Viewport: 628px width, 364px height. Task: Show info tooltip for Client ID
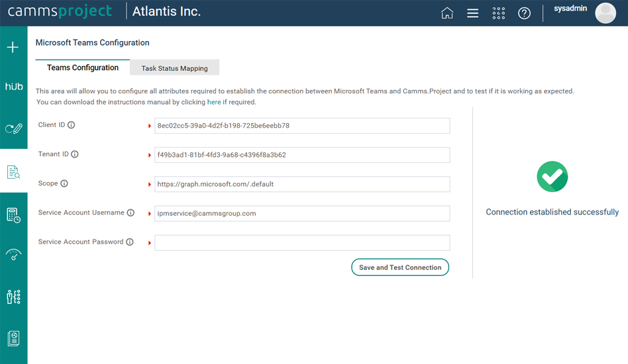tap(72, 125)
